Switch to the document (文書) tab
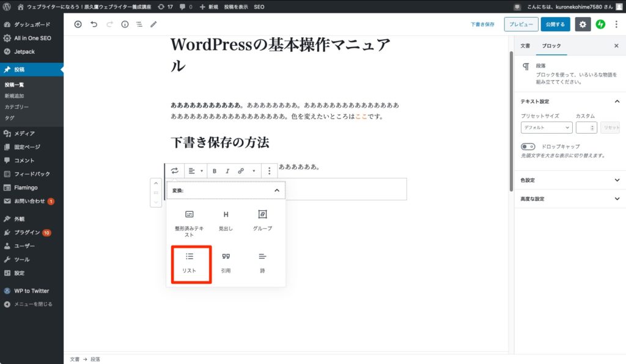Image resolution: width=626 pixels, height=364 pixels. [525, 46]
